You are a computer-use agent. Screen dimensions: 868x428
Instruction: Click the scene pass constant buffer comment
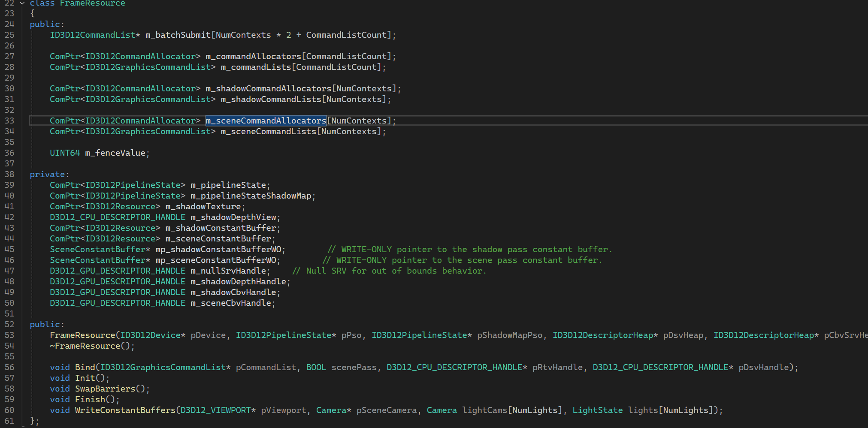click(x=462, y=260)
